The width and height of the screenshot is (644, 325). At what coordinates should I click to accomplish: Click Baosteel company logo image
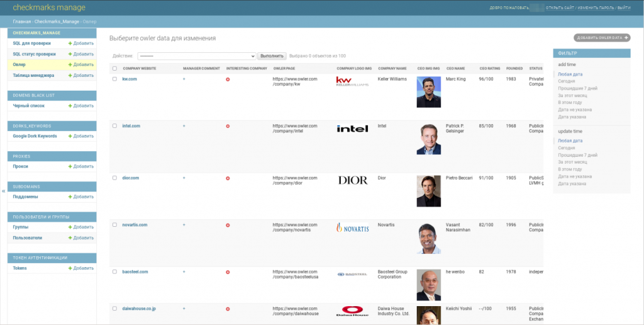point(352,274)
